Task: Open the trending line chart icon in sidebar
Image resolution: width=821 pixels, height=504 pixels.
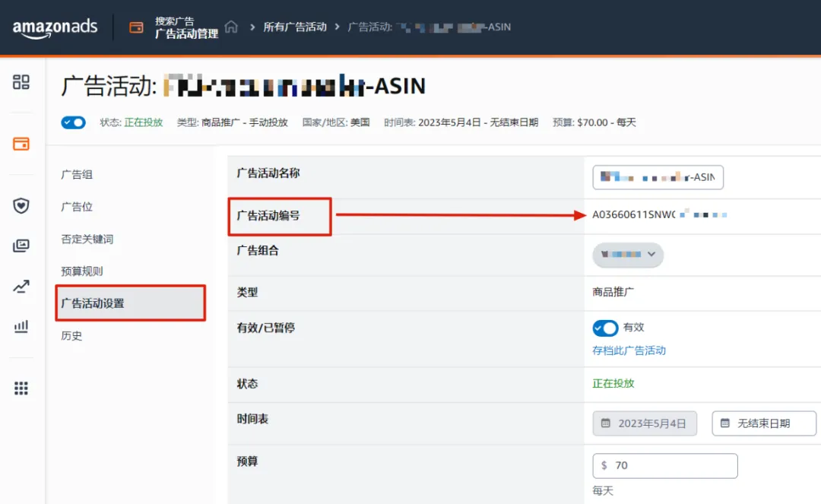Action: [x=21, y=287]
